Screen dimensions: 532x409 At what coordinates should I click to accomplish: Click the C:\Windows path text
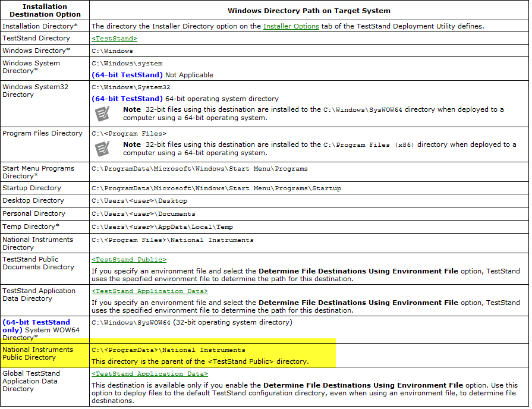112,51
